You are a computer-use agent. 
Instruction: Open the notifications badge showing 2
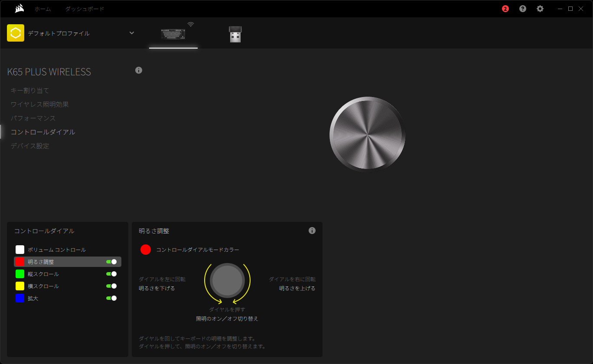click(505, 9)
